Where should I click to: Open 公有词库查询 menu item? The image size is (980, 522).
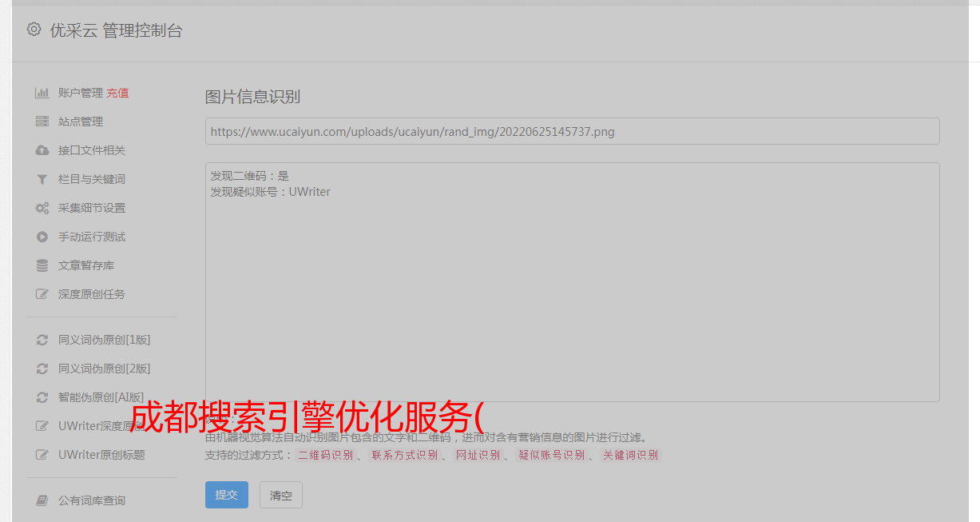(x=92, y=500)
